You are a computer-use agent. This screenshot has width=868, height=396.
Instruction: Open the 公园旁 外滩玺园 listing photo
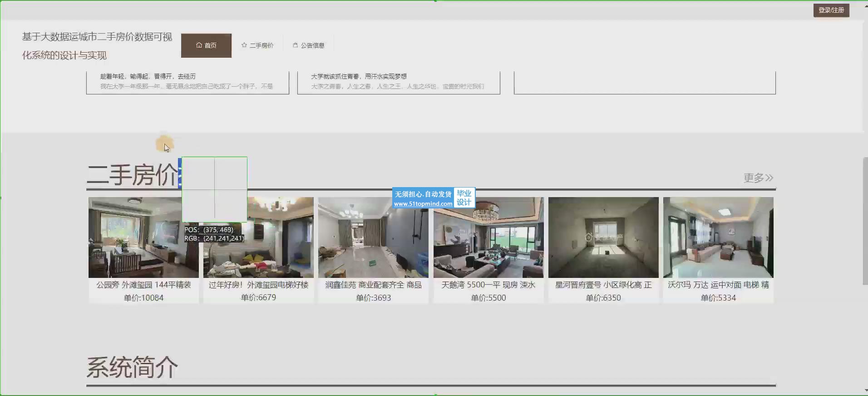tap(143, 237)
